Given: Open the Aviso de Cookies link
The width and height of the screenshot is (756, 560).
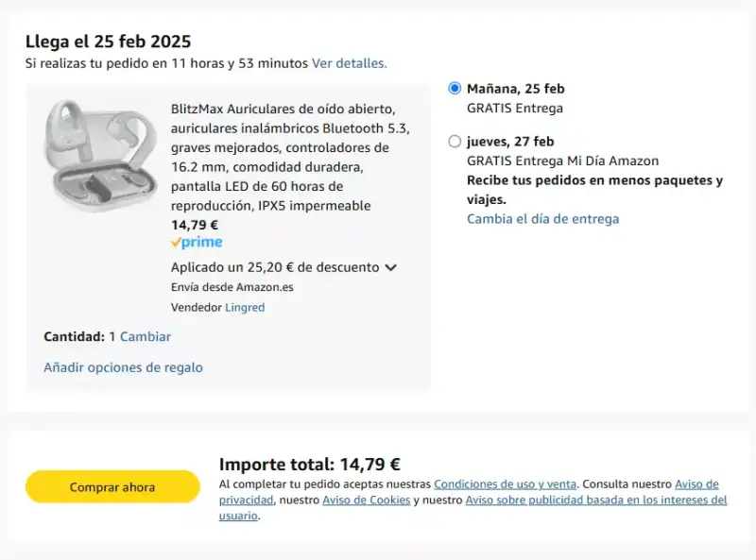Looking at the screenshot, I should [367, 500].
